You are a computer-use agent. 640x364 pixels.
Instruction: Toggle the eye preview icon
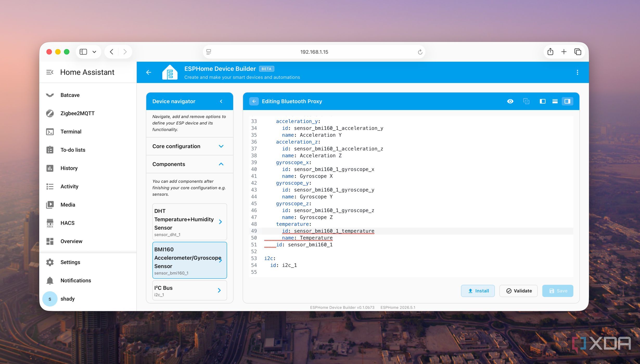(510, 101)
